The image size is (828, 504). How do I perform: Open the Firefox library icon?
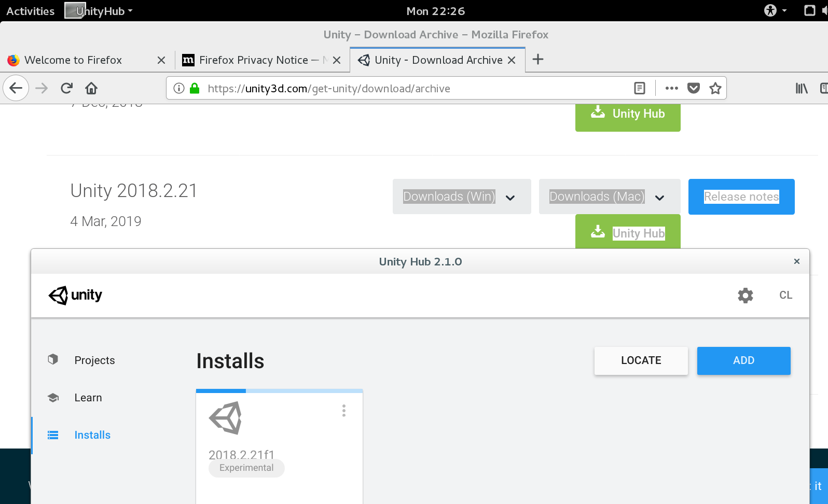(x=802, y=88)
